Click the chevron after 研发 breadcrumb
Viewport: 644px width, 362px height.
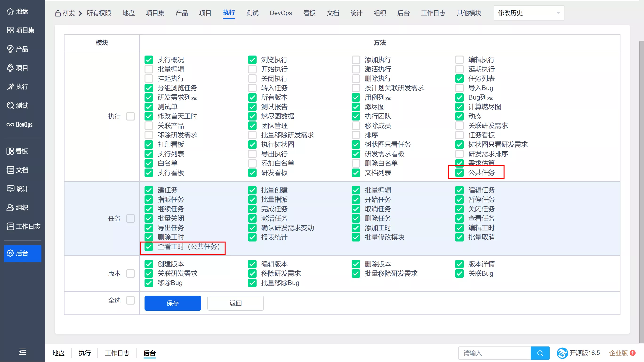(80, 13)
